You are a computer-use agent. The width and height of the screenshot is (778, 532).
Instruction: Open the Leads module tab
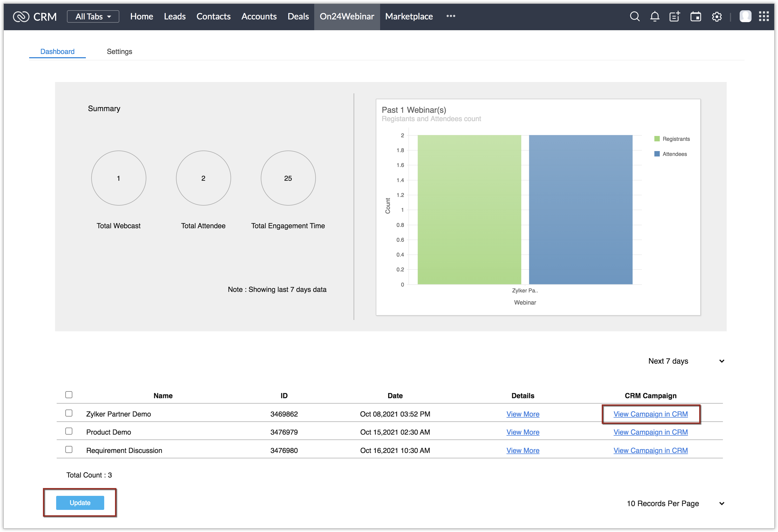(174, 16)
